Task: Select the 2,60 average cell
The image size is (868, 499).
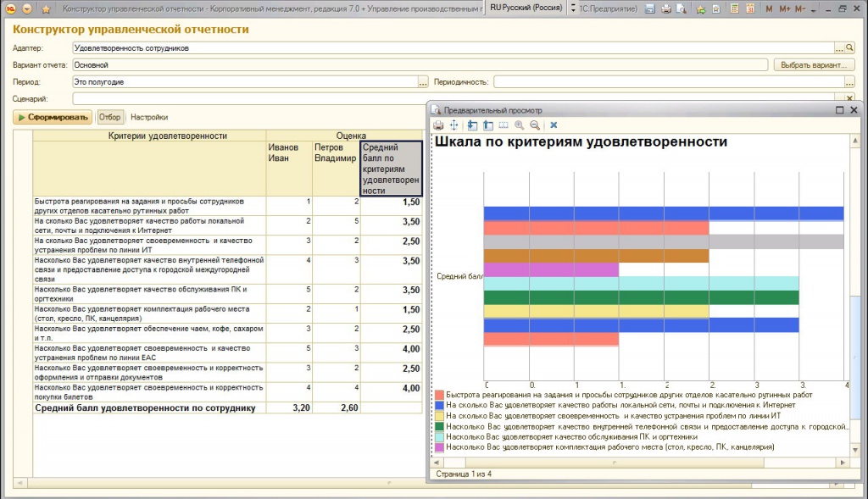Action: 336,408
